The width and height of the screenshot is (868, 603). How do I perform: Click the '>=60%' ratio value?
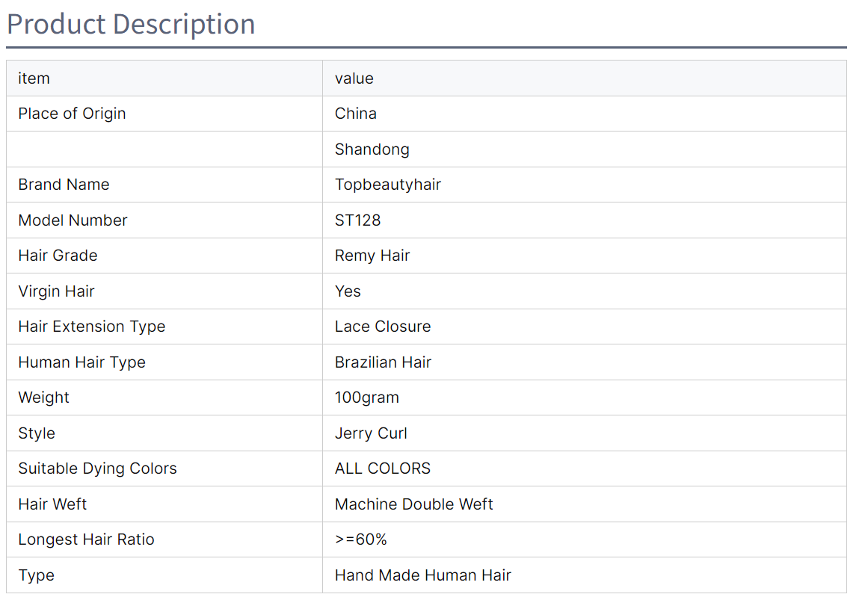(360, 540)
